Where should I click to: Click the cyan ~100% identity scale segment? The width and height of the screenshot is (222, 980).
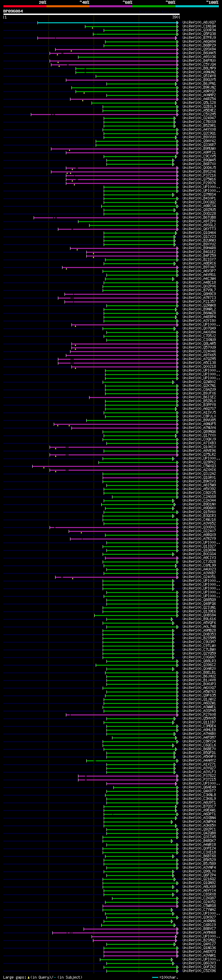(197, 6)
